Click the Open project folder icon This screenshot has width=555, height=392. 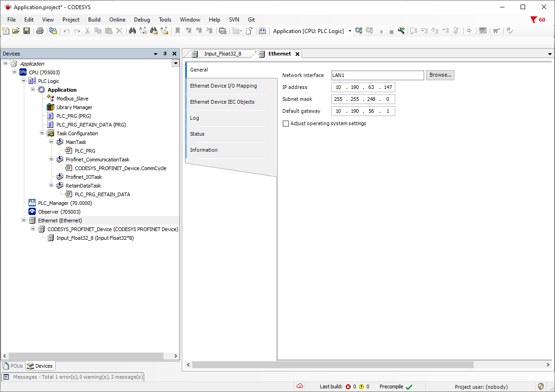(16, 31)
